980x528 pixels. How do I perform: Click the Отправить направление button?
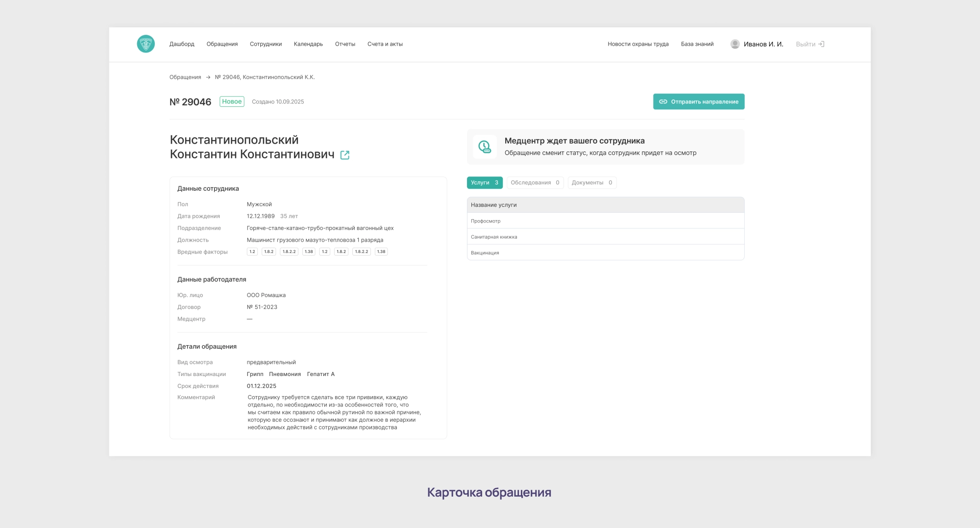[x=699, y=101]
